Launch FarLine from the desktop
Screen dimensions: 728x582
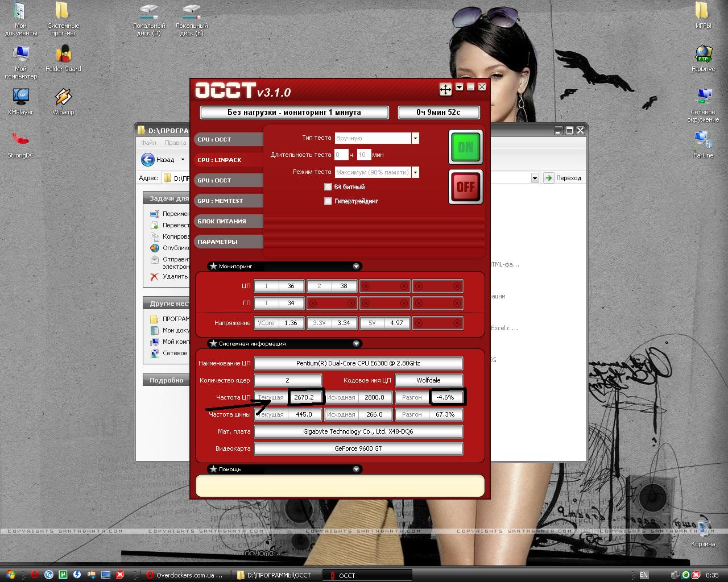703,145
